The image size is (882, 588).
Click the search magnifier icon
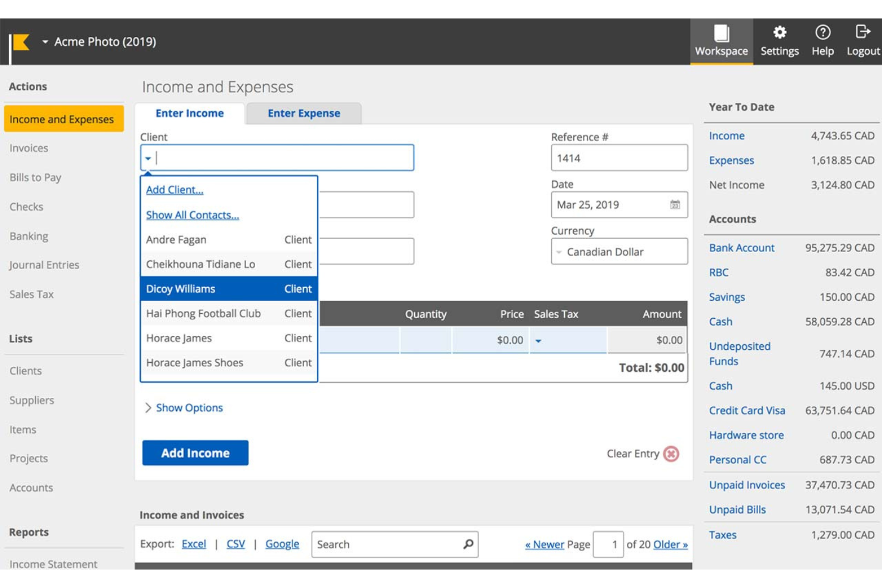click(x=467, y=544)
